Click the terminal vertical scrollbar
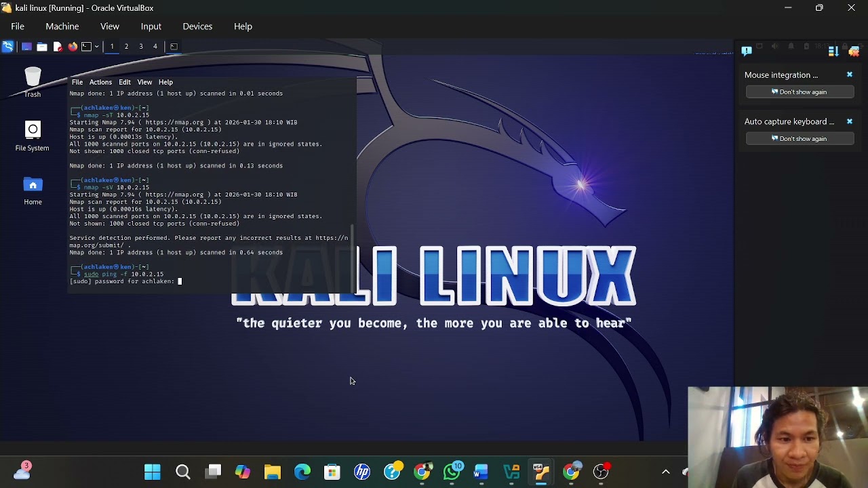The image size is (868, 488). click(352, 258)
